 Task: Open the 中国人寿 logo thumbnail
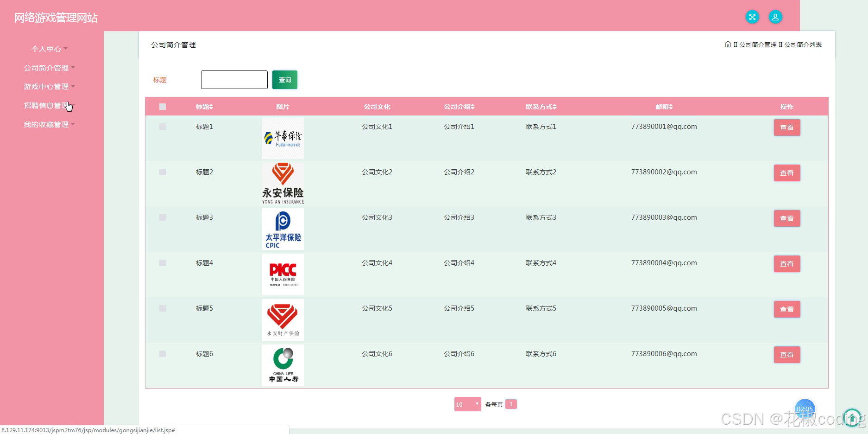(283, 365)
